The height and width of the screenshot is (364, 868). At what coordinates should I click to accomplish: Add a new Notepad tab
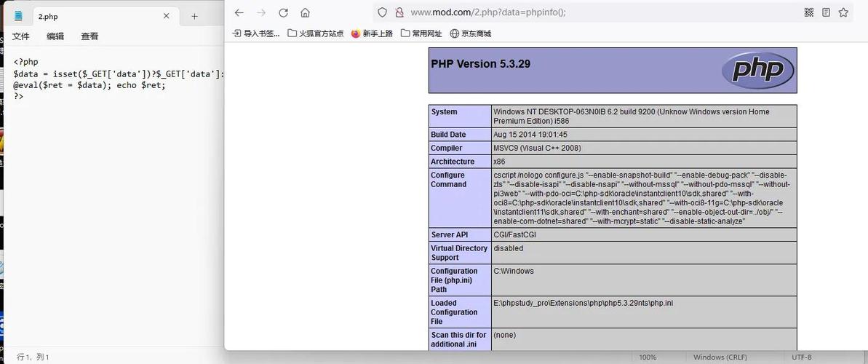pyautogui.click(x=194, y=16)
